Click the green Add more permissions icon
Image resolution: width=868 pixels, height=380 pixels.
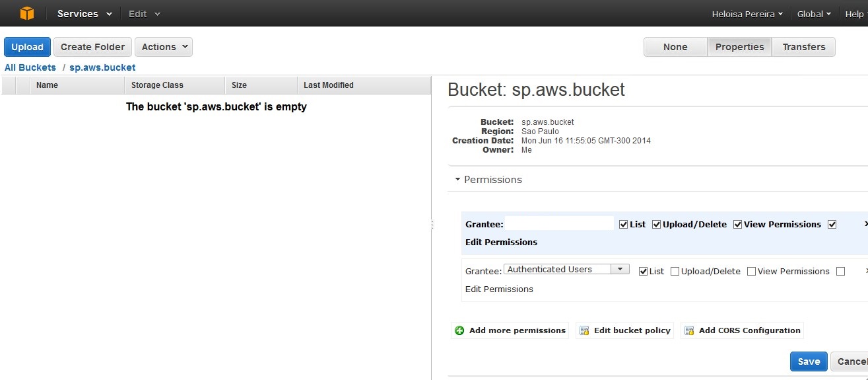459,330
